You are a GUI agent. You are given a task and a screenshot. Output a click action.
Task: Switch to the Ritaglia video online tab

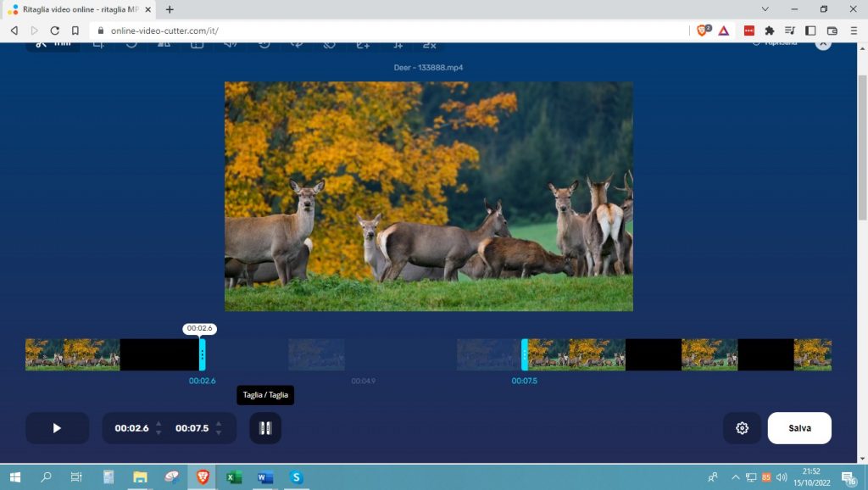click(76, 9)
